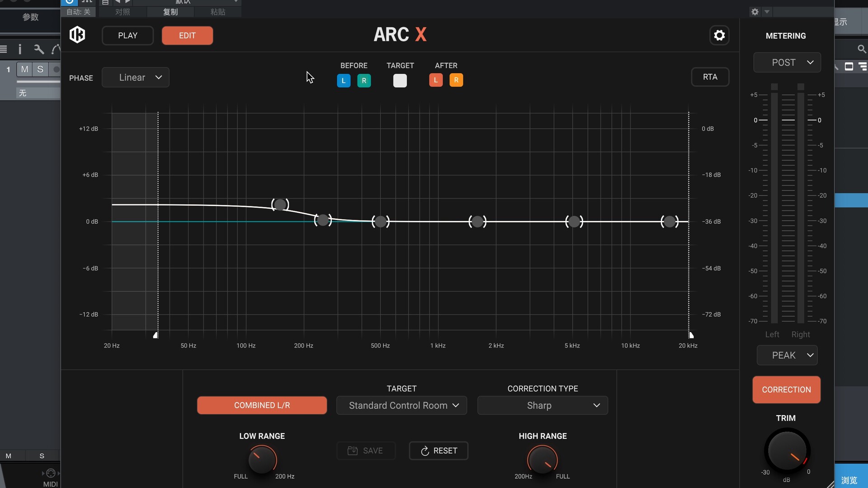Expand the Sharp correction type dropdown
The width and height of the screenshot is (868, 488).
point(542,405)
